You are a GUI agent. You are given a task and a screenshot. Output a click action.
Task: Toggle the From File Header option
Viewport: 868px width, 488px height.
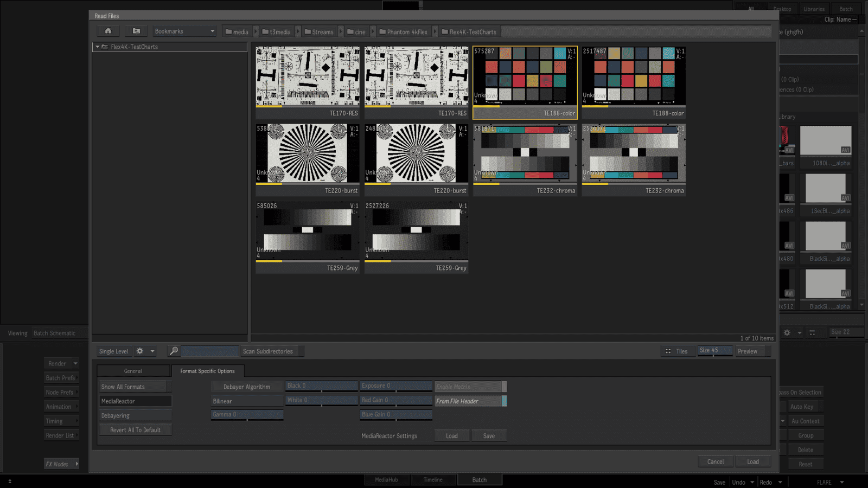point(470,401)
